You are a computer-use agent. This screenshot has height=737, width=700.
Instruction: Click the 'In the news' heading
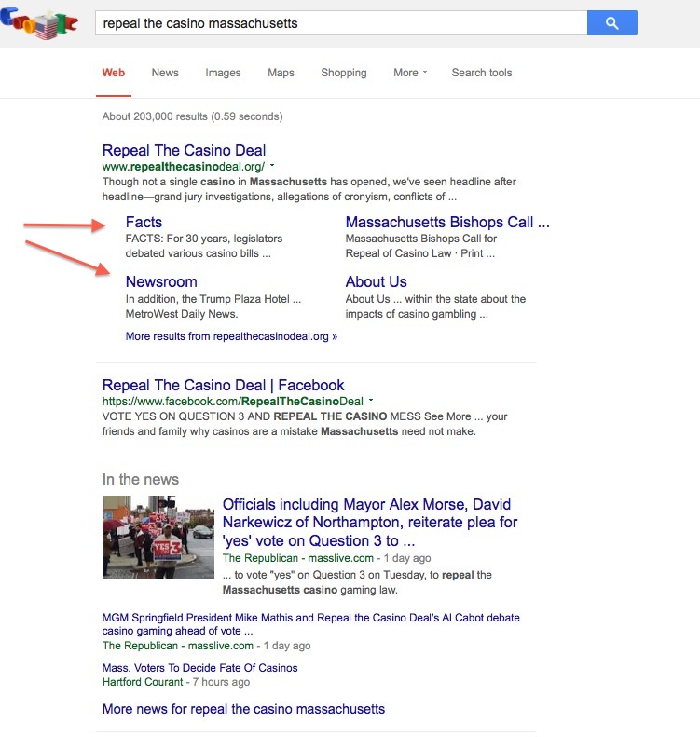[x=141, y=480]
